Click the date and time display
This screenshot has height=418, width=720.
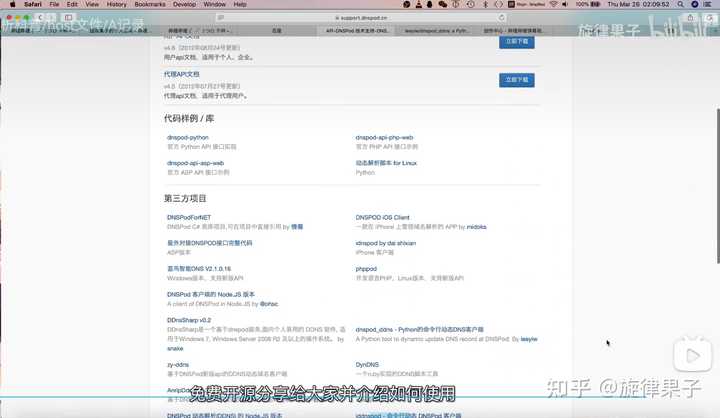click(638, 4)
